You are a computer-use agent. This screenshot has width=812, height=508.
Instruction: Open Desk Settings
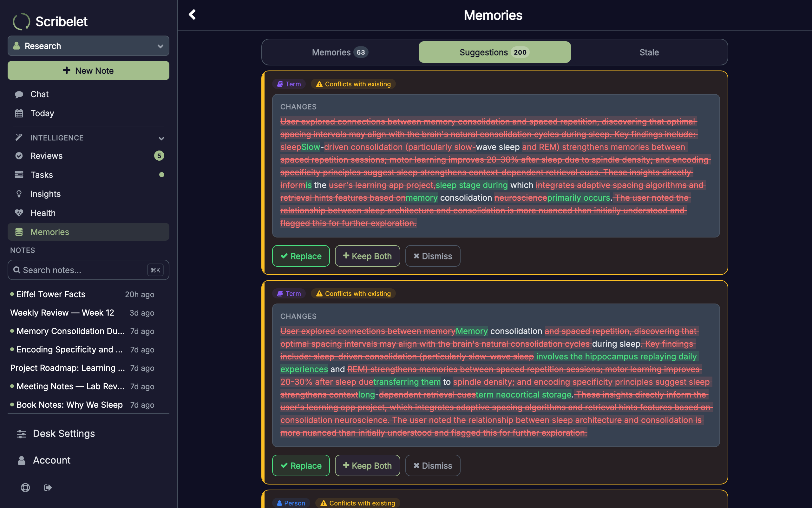click(88, 433)
